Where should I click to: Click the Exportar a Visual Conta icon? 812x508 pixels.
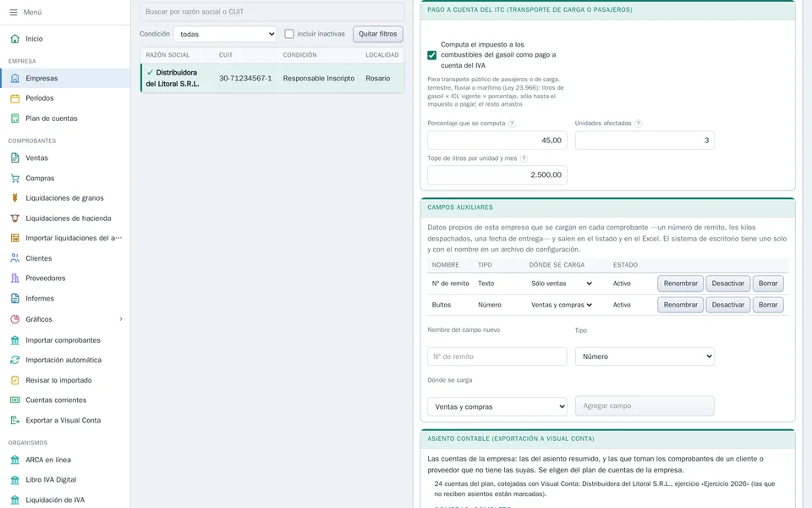pos(15,421)
